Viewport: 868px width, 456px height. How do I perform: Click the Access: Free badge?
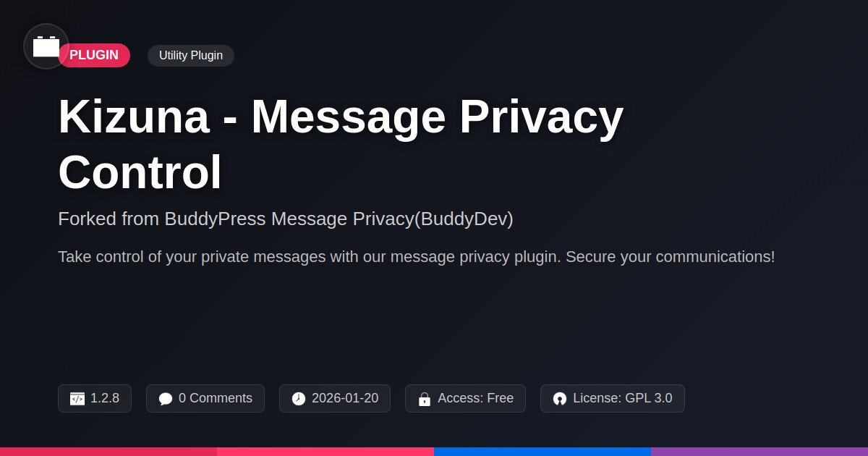click(465, 398)
